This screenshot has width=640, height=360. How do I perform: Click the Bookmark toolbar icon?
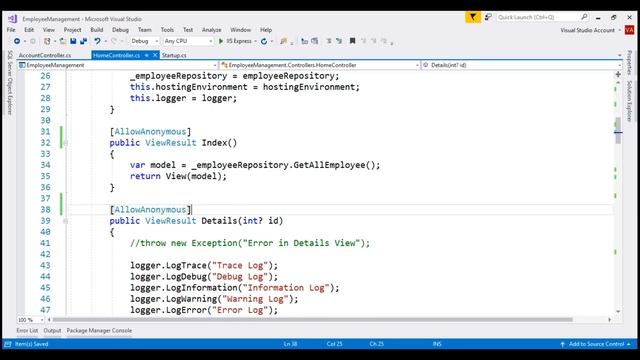352,41
